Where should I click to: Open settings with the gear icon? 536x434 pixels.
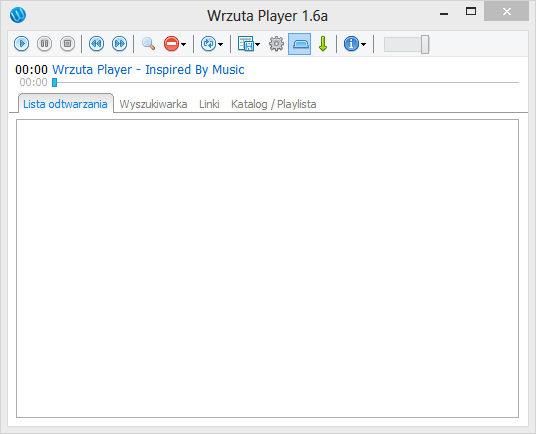tap(276, 44)
